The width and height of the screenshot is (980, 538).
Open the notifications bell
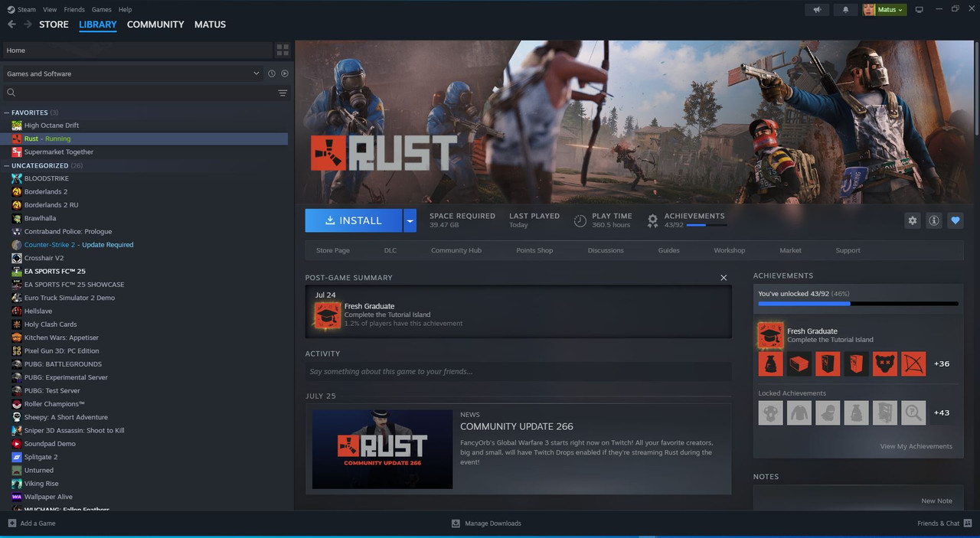coord(845,9)
